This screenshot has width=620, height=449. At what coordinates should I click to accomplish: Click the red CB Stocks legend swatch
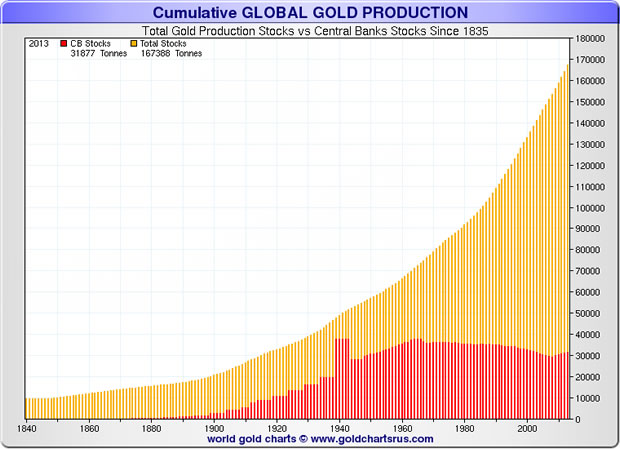click(64, 45)
